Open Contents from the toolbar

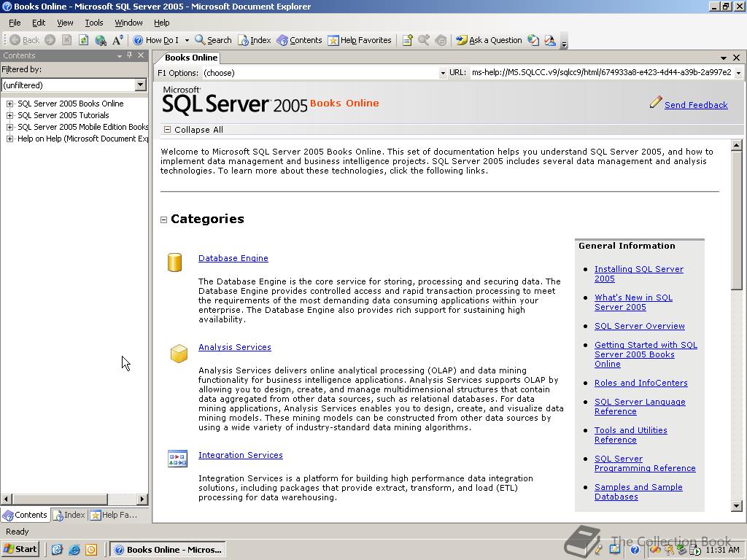coord(299,41)
